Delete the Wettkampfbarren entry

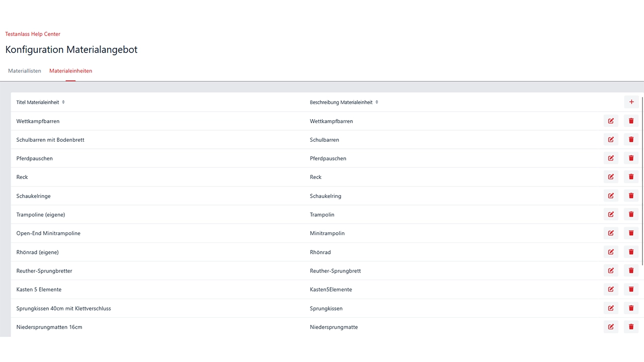[631, 121]
